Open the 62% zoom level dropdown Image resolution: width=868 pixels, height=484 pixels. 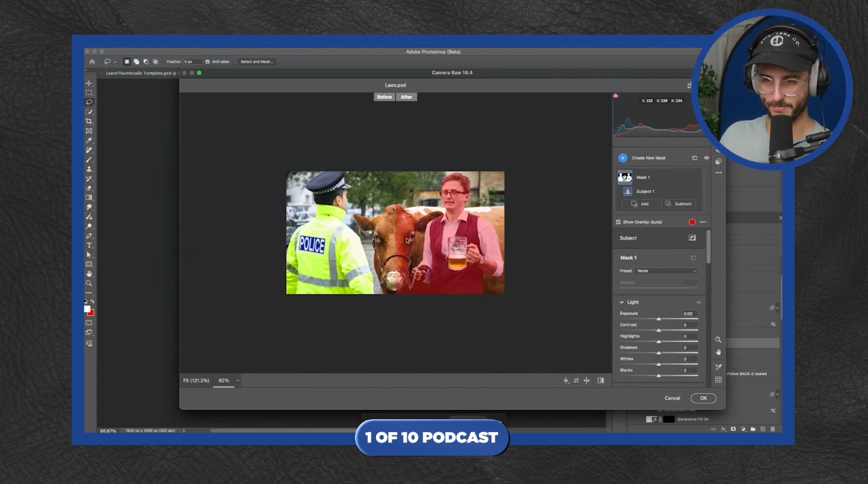click(237, 380)
